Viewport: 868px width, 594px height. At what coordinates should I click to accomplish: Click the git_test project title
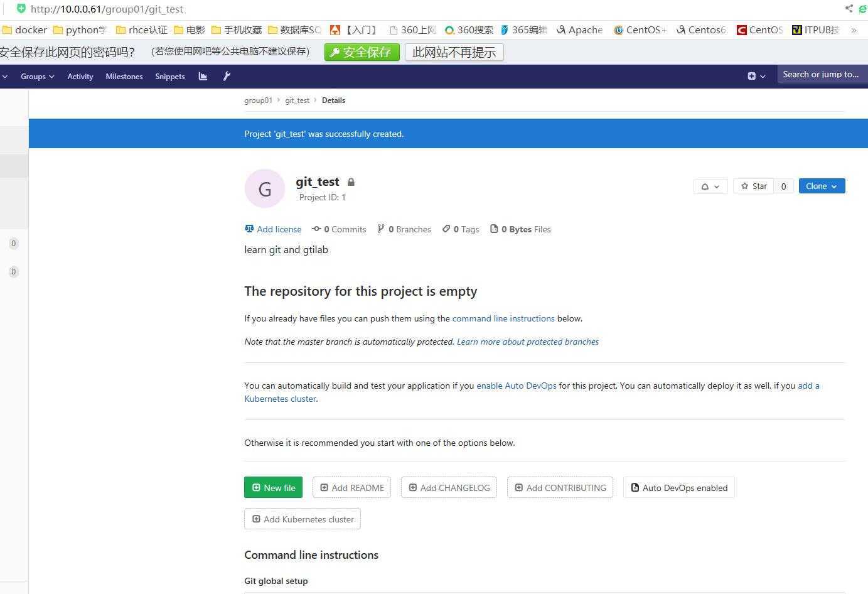[x=318, y=181]
